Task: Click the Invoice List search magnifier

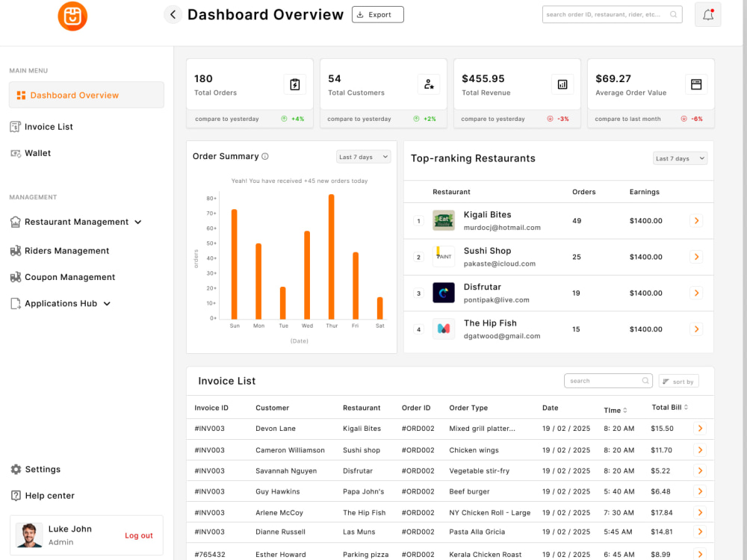Action: tap(645, 381)
